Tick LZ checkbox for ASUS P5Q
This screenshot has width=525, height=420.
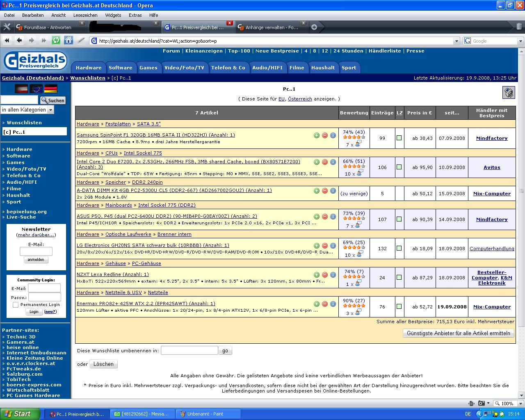[x=399, y=219]
